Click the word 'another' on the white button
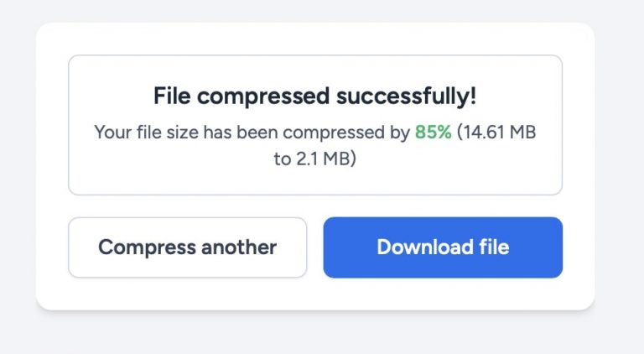Screen dimensions: 644x354 tap(239, 247)
